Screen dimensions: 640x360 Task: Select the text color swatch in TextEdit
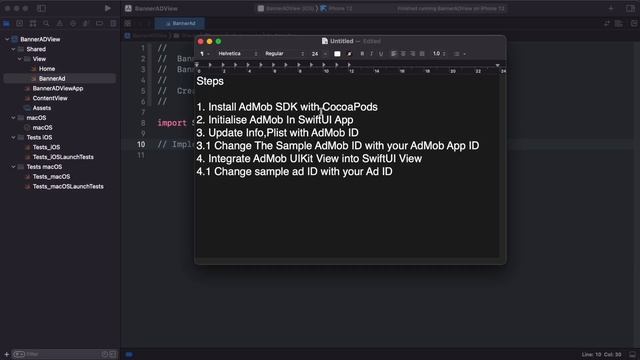(337, 53)
